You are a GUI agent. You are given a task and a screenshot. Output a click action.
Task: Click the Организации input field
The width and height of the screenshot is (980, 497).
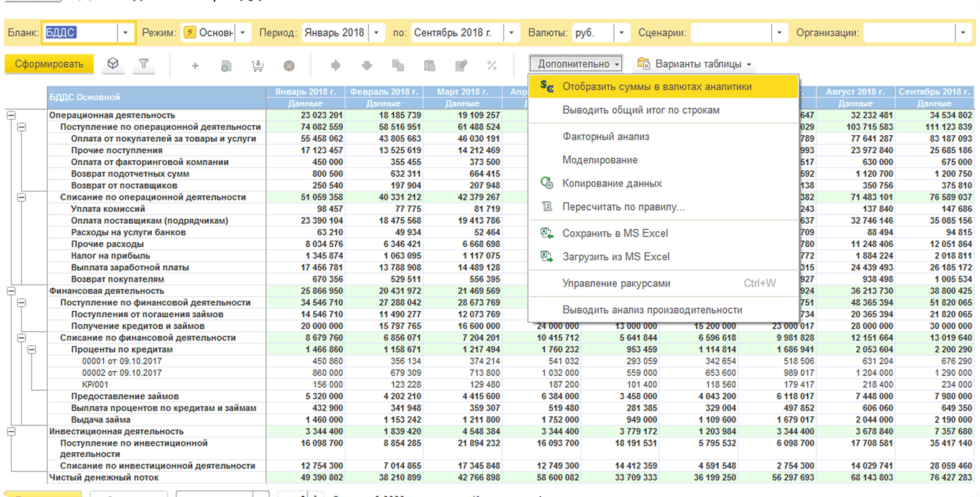point(910,32)
